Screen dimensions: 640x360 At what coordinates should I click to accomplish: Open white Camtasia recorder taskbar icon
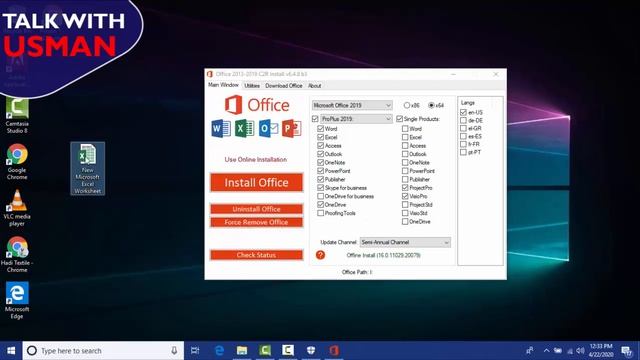(288, 351)
